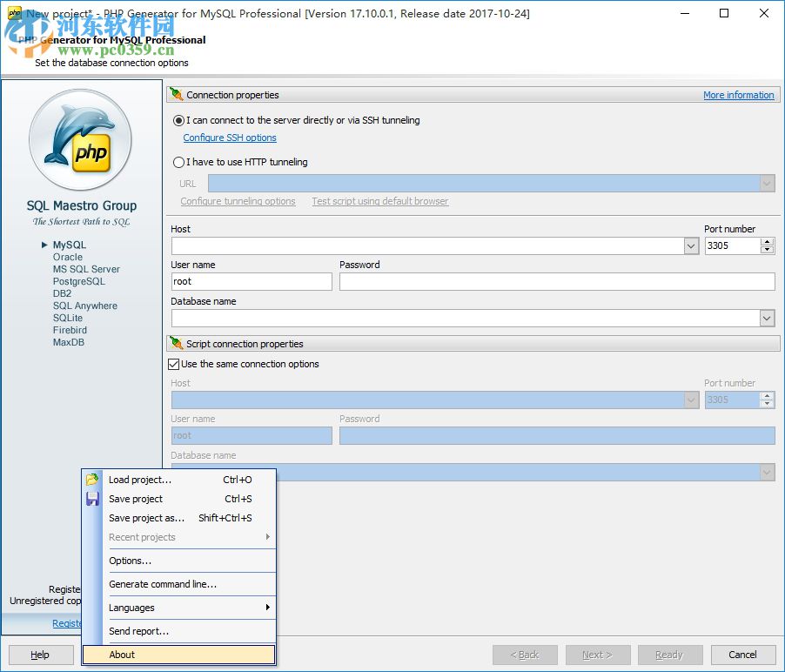Choose About from the menu

click(x=122, y=655)
